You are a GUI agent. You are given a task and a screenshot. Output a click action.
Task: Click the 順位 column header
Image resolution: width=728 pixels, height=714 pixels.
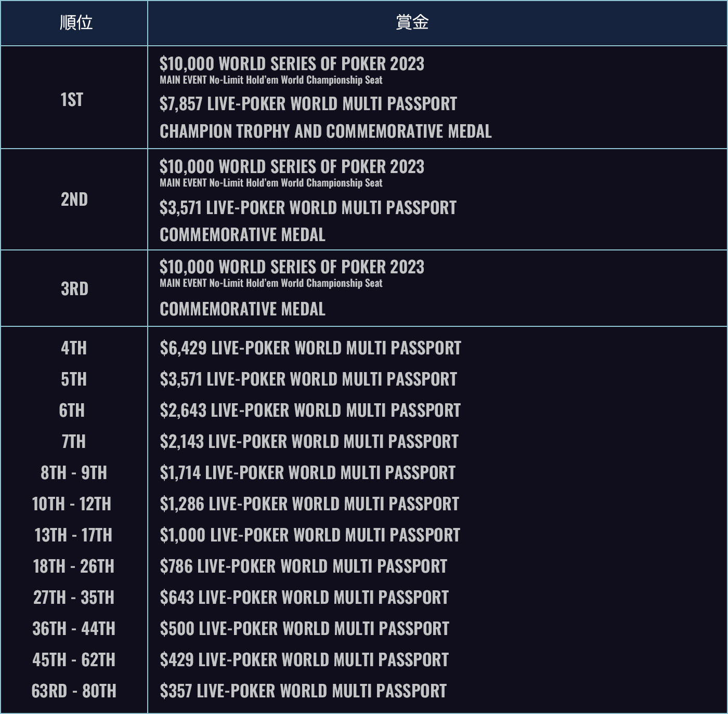click(x=75, y=23)
